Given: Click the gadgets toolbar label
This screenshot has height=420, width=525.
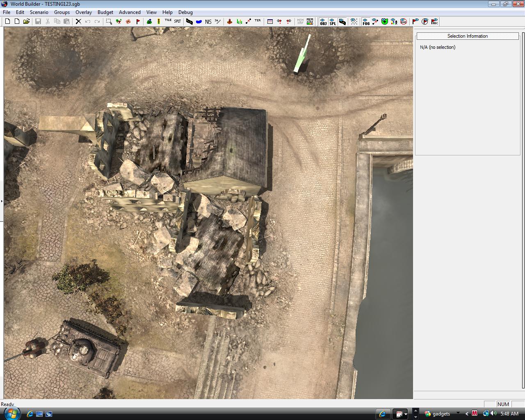Looking at the screenshot, I should point(441,414).
